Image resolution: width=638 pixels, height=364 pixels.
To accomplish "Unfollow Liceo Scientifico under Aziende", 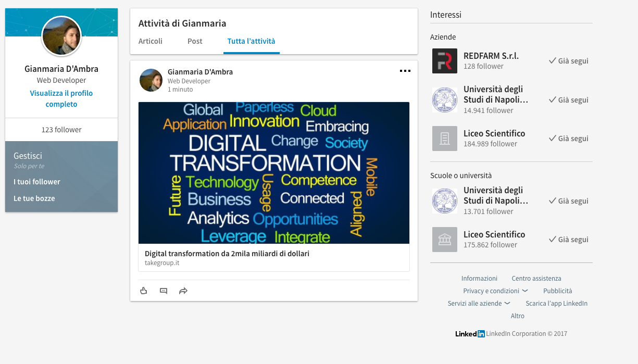I will point(568,139).
